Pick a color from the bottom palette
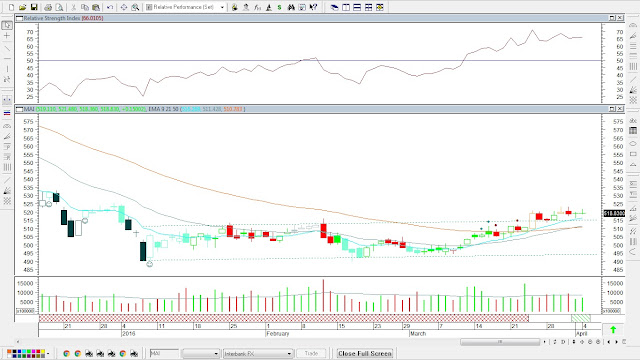This screenshot has width=640, height=360. click(x=26, y=353)
